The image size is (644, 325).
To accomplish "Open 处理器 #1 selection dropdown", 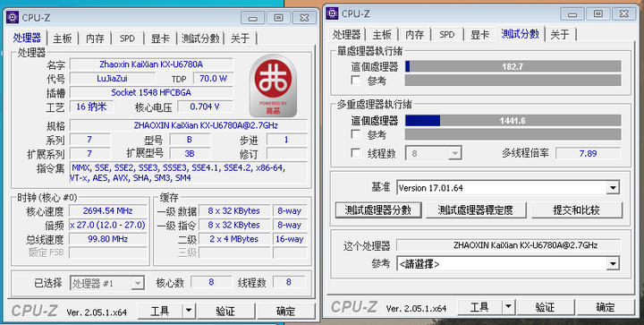I will click(107, 283).
